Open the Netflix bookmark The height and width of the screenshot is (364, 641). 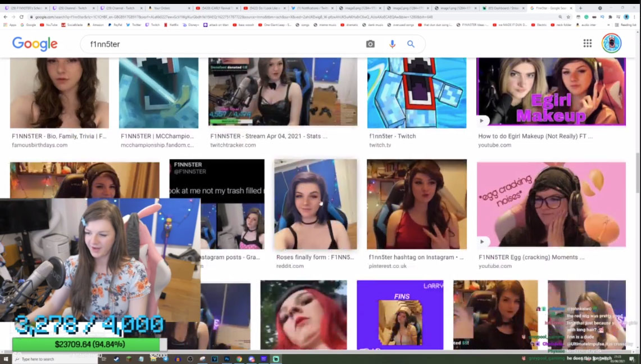coord(171,25)
